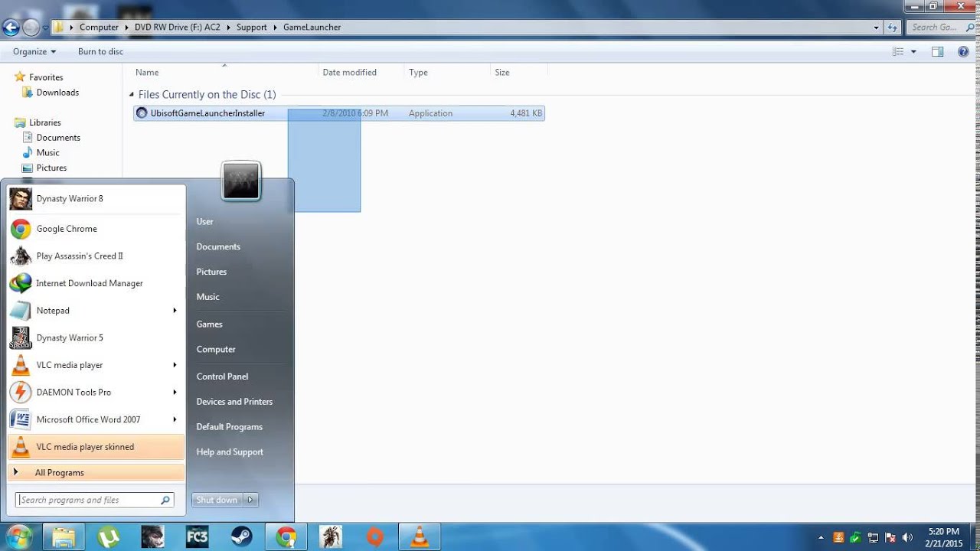Click the user account picture
980x551 pixels.
click(241, 181)
